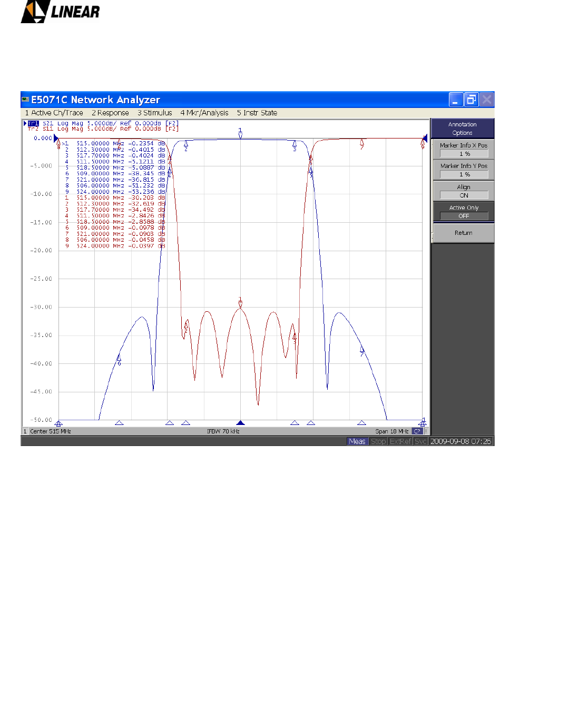588x712 pixels.
Task: Click the Center 515 MHz readout
Action: point(51,431)
